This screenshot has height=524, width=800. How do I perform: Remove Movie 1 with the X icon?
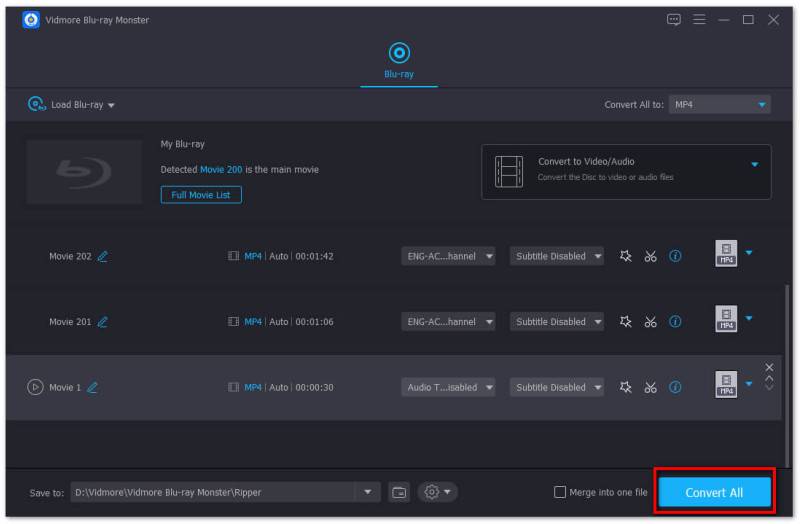pos(769,367)
